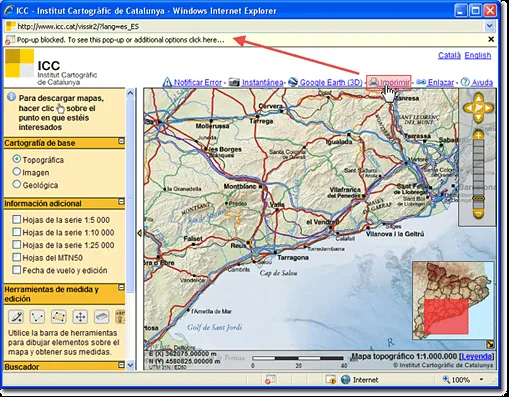Click the zoom level slider handle
The width and height of the screenshot is (509, 397).
(x=479, y=198)
